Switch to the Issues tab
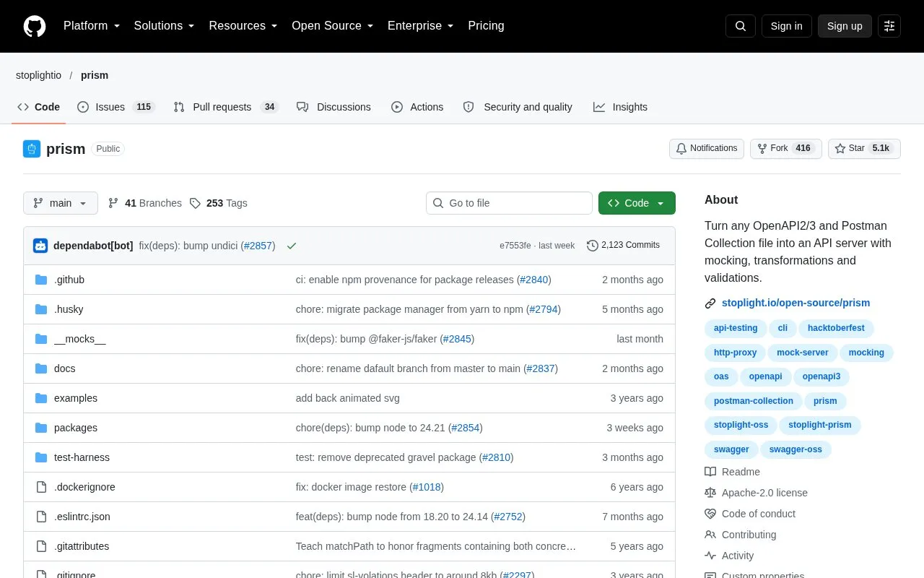Image resolution: width=924 pixels, height=578 pixels. point(116,107)
